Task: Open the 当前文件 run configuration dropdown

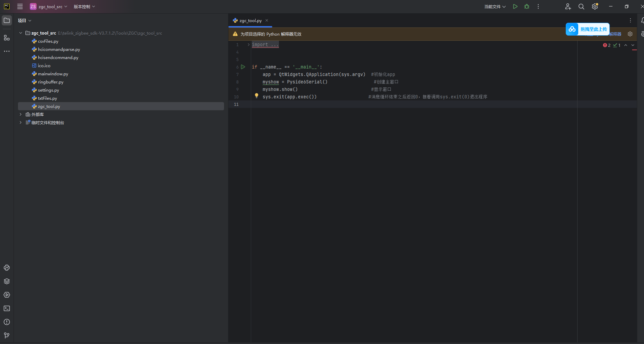Action: (495, 6)
